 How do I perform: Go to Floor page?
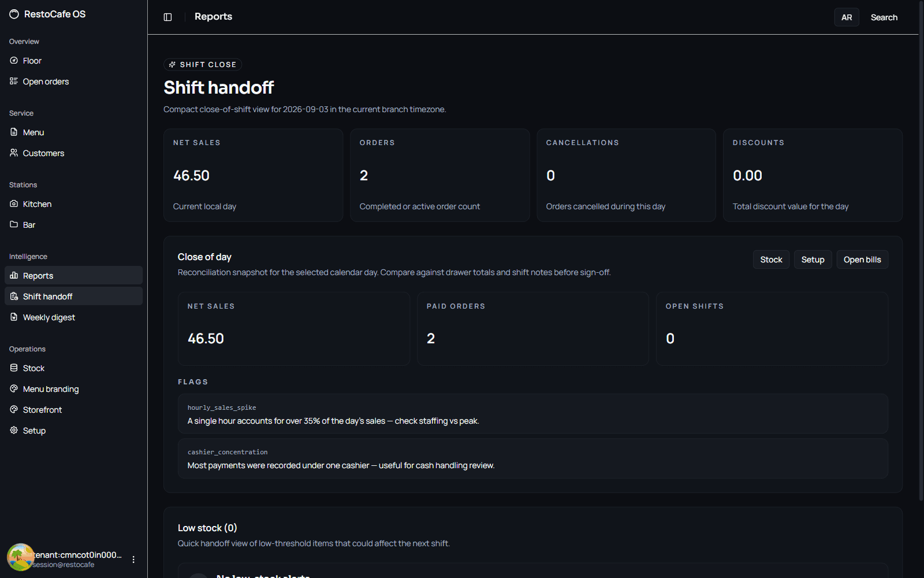[73, 61]
